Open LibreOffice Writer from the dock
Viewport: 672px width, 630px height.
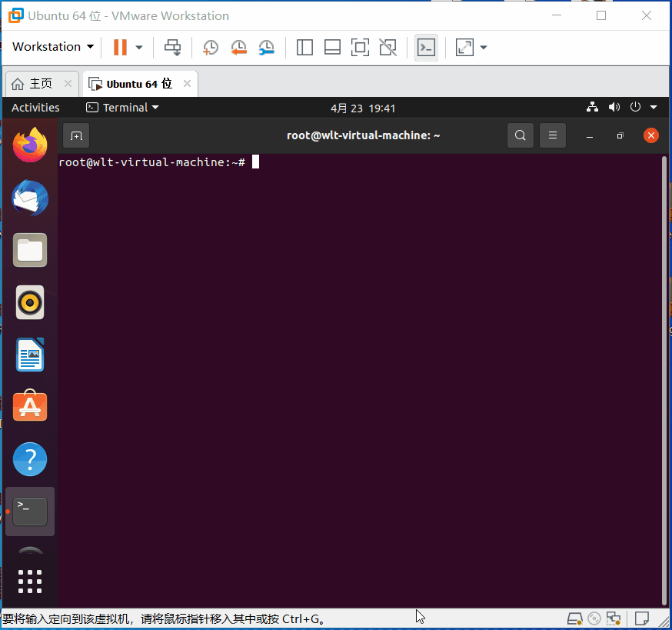(29, 355)
